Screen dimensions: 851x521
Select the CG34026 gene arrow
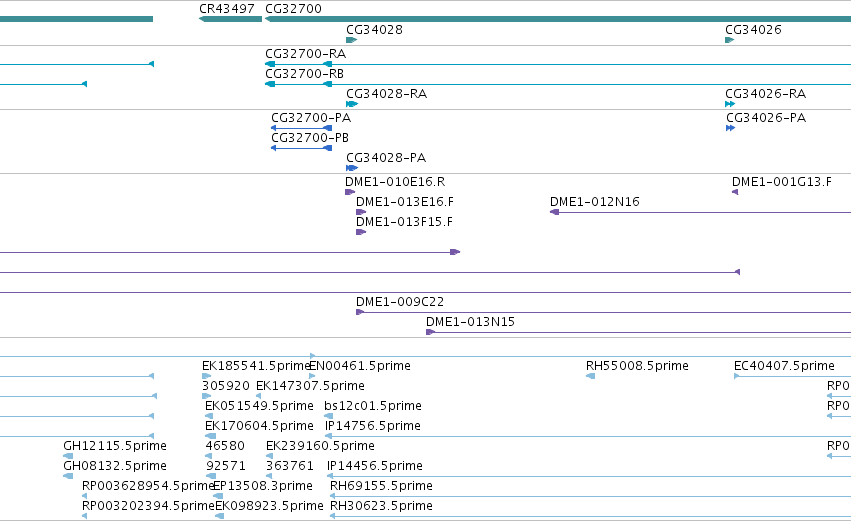(x=729, y=40)
